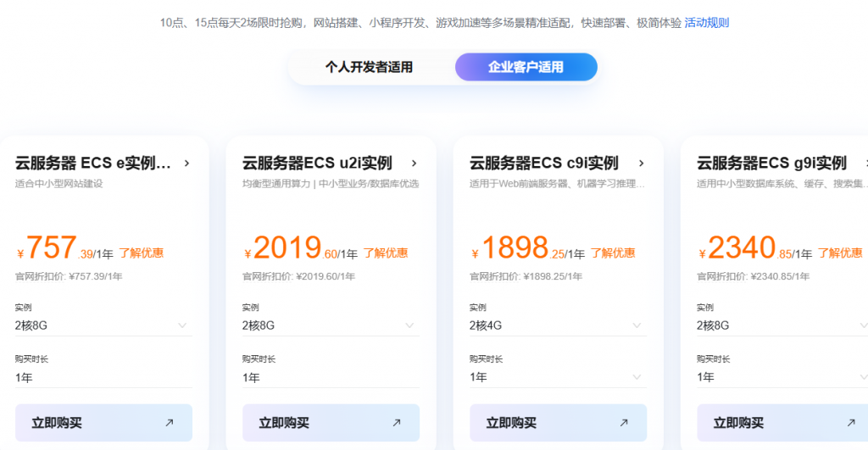Expand 实例 dropdown in g9i实例 card

click(x=782, y=325)
